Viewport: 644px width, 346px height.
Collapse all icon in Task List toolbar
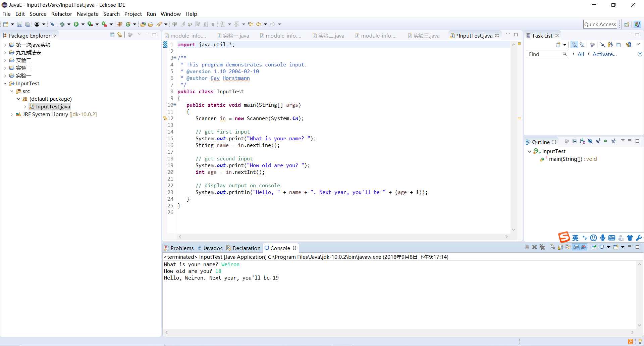point(618,45)
